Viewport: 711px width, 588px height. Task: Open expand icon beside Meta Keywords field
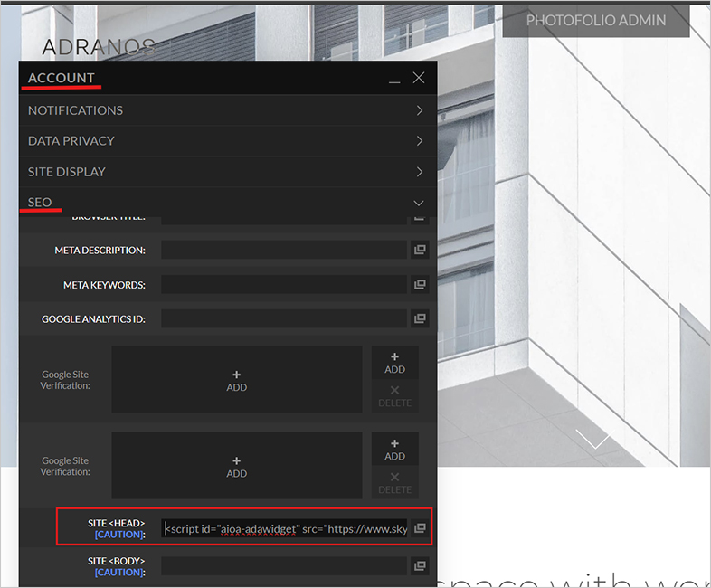tap(420, 284)
